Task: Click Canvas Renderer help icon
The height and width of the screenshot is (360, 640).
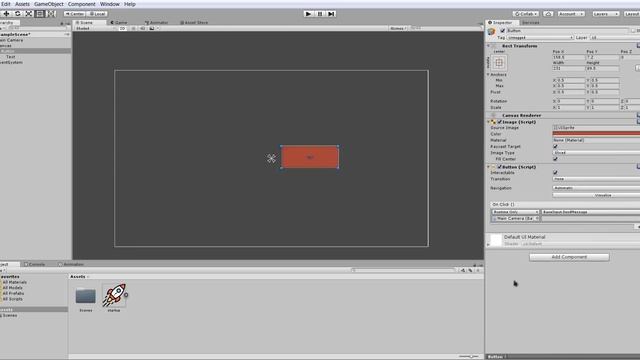Action: (x=638, y=115)
